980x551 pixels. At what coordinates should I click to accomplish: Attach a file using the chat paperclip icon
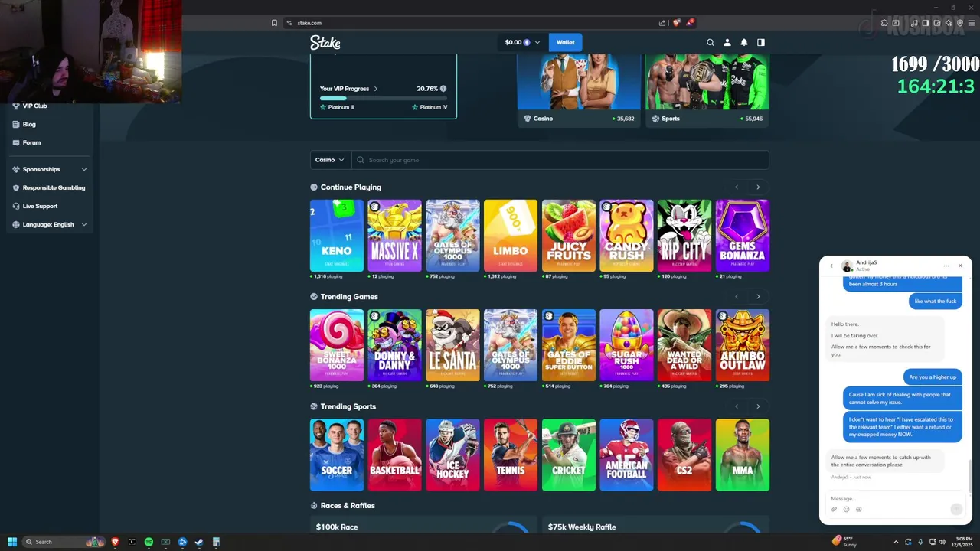click(x=835, y=510)
